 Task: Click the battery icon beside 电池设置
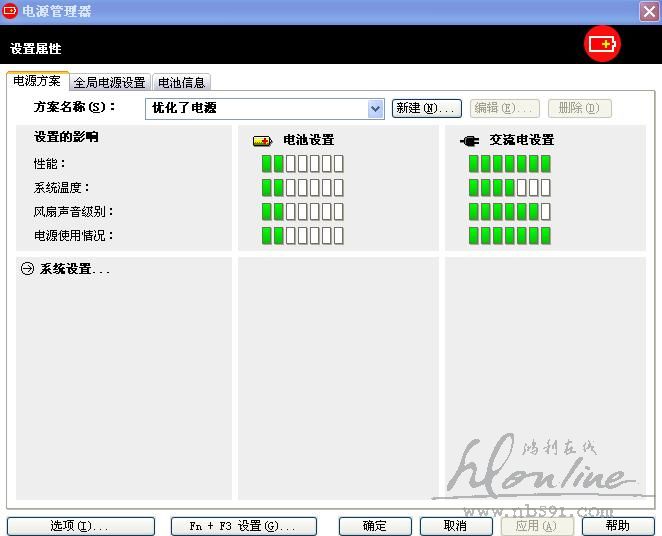pos(262,141)
